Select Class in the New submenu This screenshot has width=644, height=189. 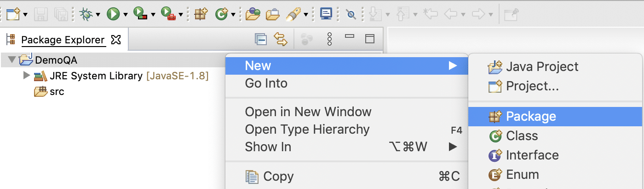(522, 136)
